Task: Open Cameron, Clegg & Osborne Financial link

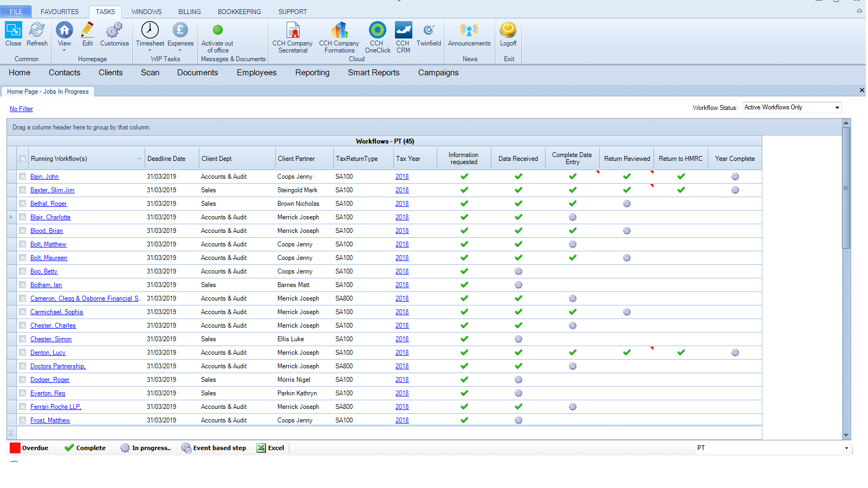Action: coord(85,298)
